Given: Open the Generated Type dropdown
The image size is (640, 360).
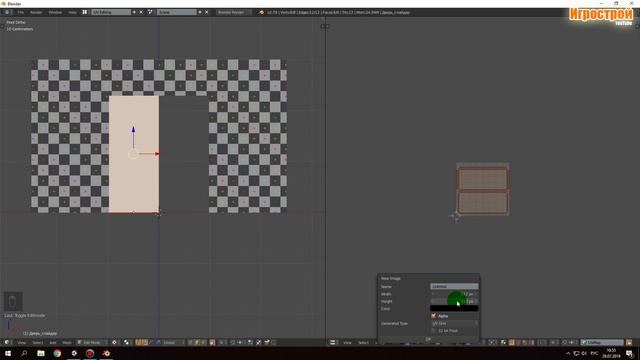Looking at the screenshot, I should (x=454, y=323).
